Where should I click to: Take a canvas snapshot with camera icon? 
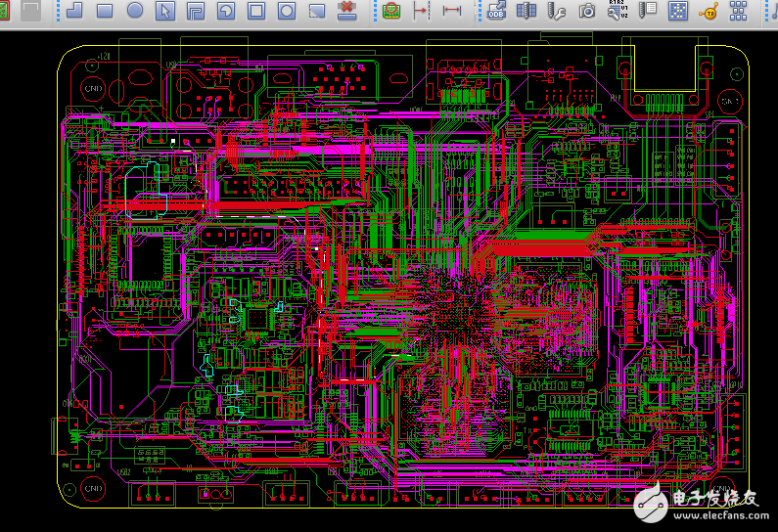click(587, 11)
